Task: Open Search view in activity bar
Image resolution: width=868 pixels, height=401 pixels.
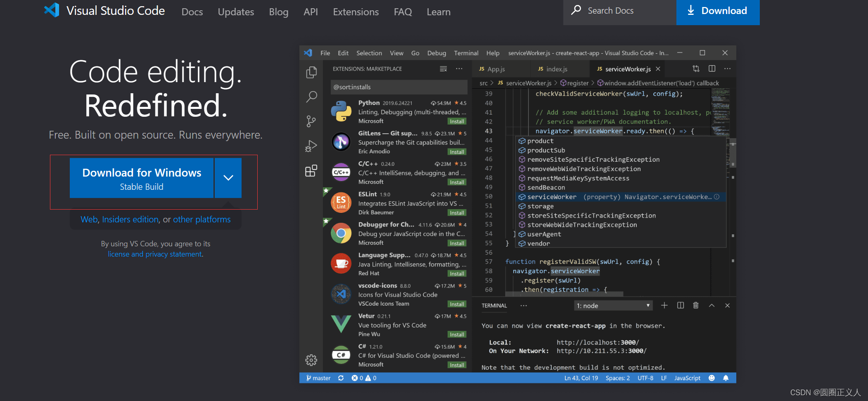Action: pyautogui.click(x=311, y=97)
